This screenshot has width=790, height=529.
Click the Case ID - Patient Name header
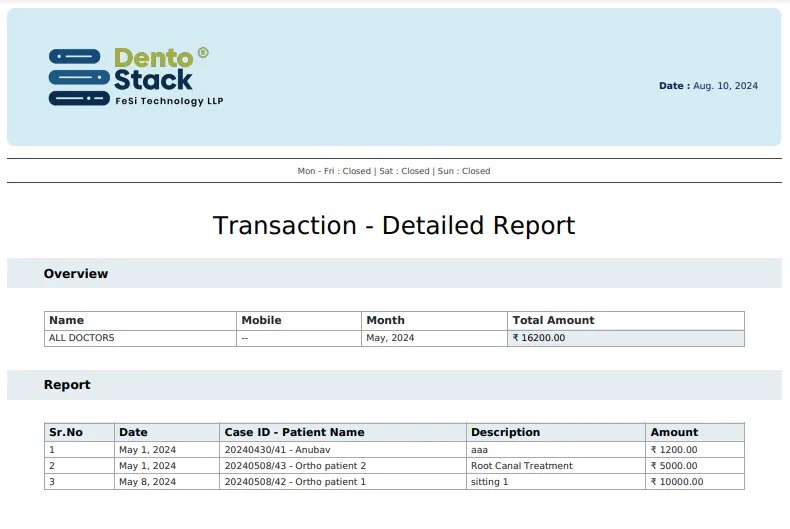[294, 432]
